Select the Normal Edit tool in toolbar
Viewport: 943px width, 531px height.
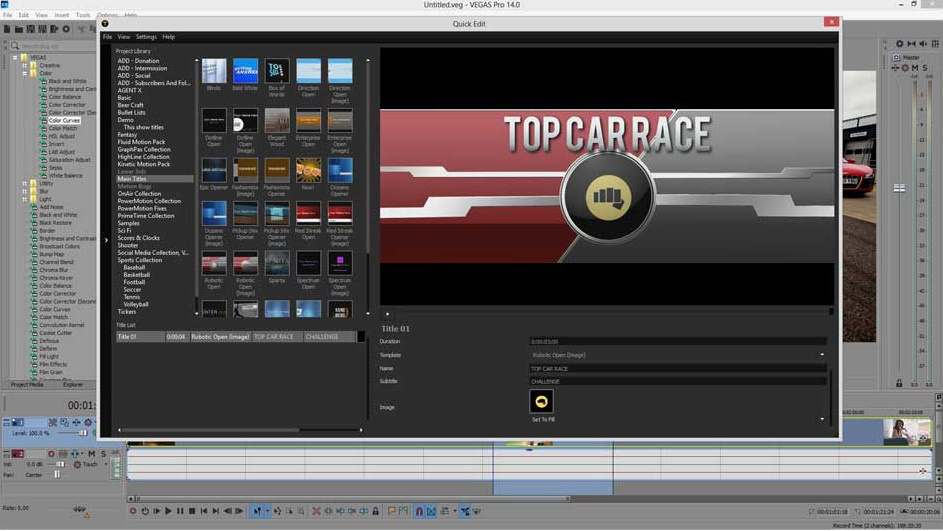point(257,511)
